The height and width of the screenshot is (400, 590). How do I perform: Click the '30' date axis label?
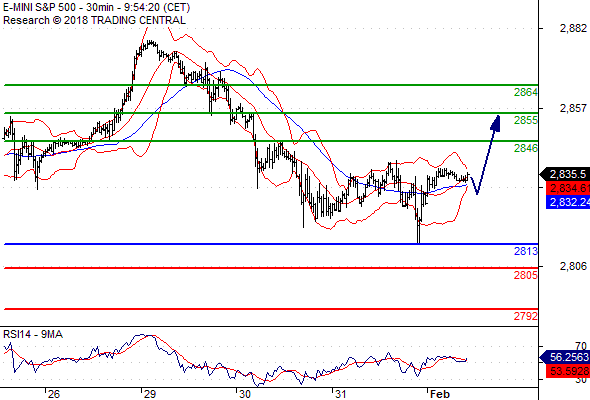pos(245,394)
